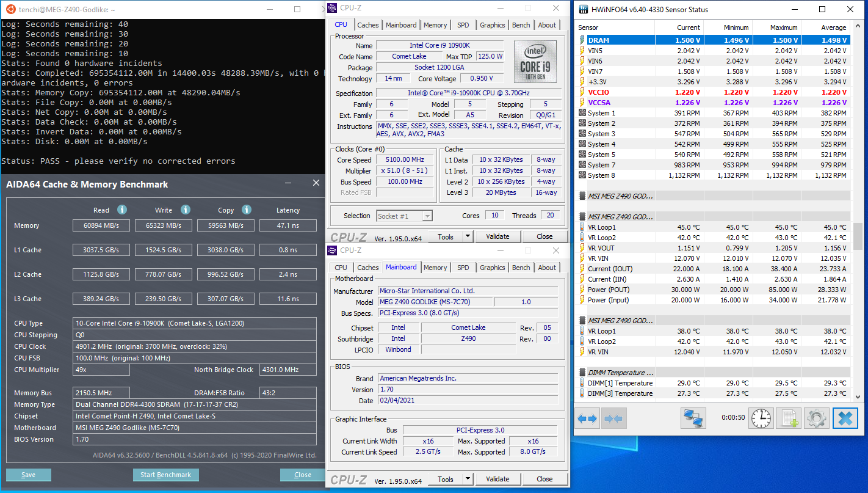Click the fan icon beside System 1
868x493 pixels.
pos(582,113)
